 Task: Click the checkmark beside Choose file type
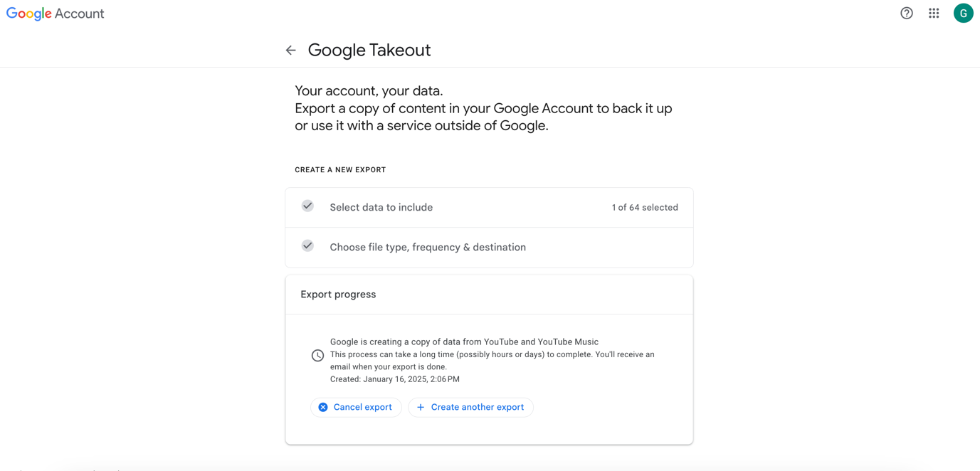307,246
